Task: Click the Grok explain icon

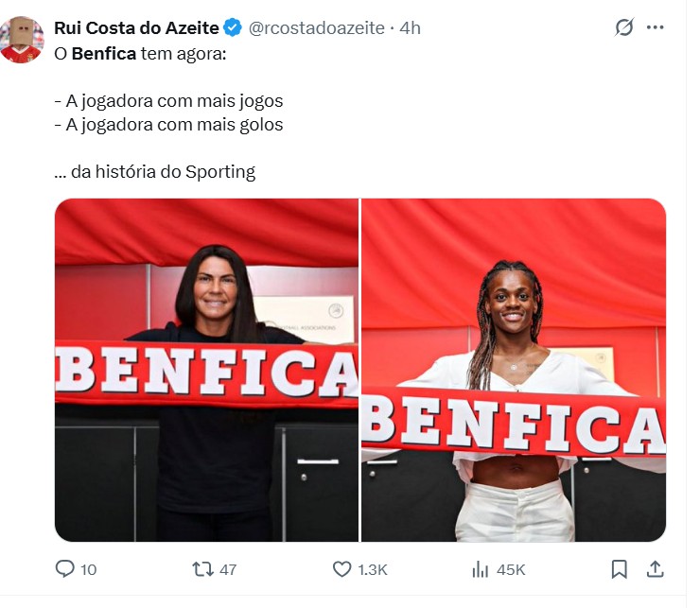Action: [x=624, y=27]
